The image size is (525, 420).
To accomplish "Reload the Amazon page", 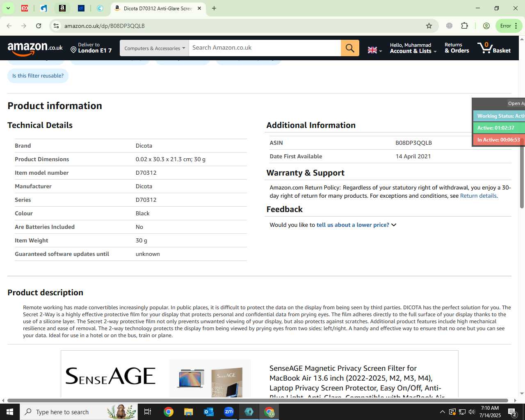I will pyautogui.click(x=39, y=26).
